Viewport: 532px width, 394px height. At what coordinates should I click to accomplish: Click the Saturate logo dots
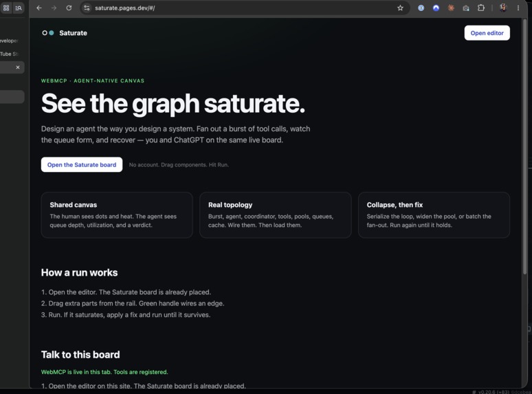48,33
